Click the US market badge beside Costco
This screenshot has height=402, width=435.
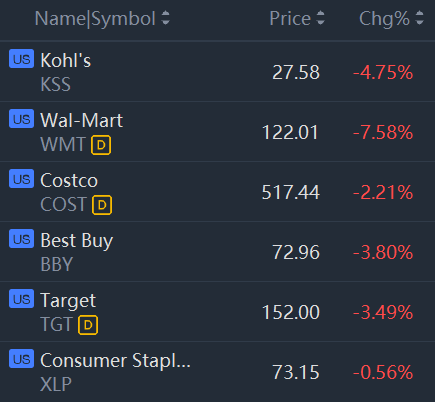(x=21, y=179)
